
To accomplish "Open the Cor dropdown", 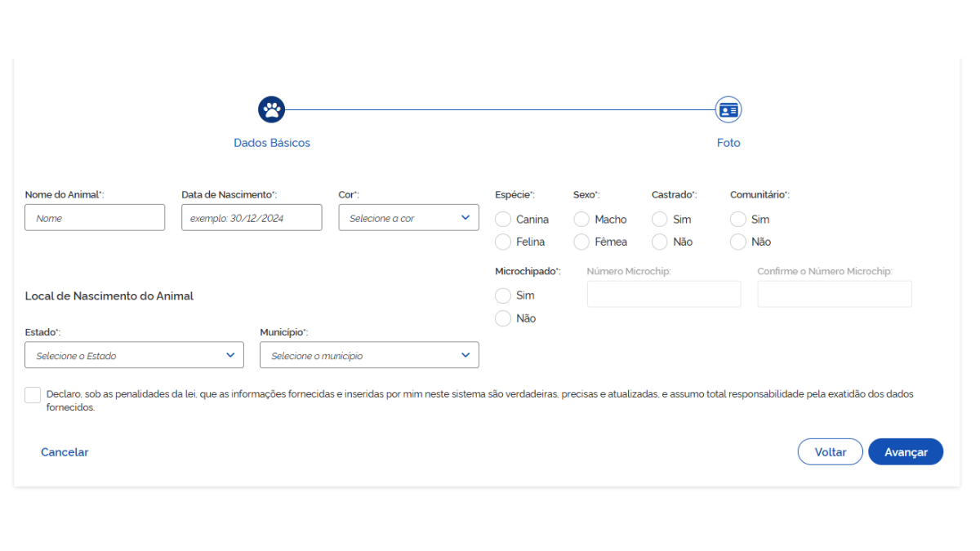I will [408, 218].
